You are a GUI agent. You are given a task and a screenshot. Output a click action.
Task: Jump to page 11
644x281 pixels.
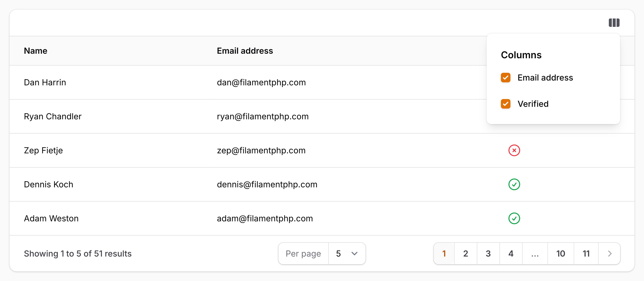point(586,254)
